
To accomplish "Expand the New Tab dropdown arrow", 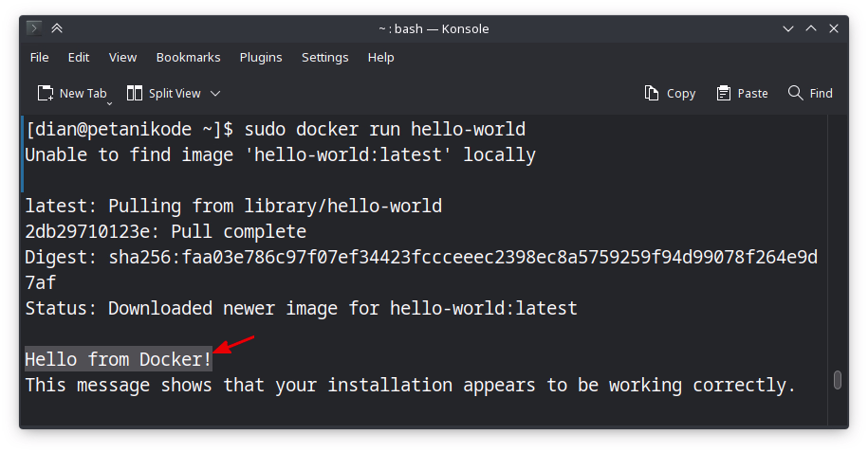I will 110,103.
